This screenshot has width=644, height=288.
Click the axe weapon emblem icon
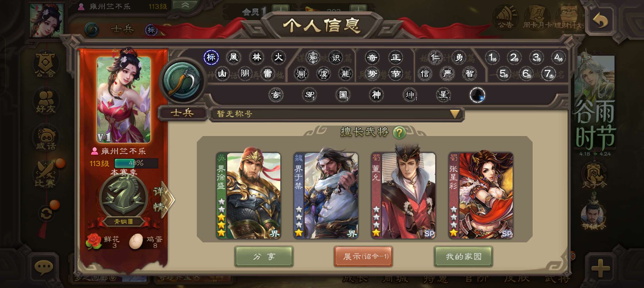click(182, 81)
